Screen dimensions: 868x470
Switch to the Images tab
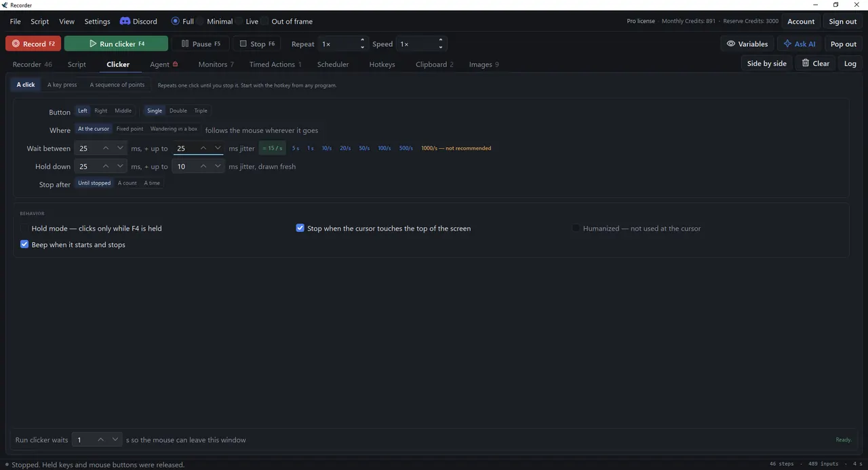pyautogui.click(x=484, y=64)
